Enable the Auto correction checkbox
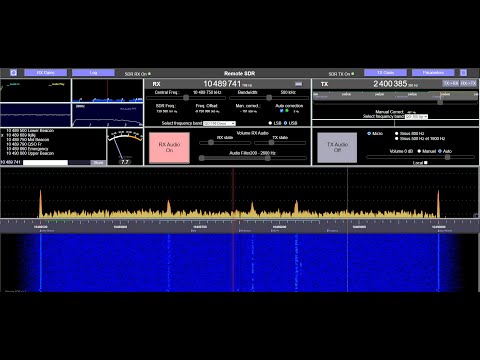 coord(282,111)
